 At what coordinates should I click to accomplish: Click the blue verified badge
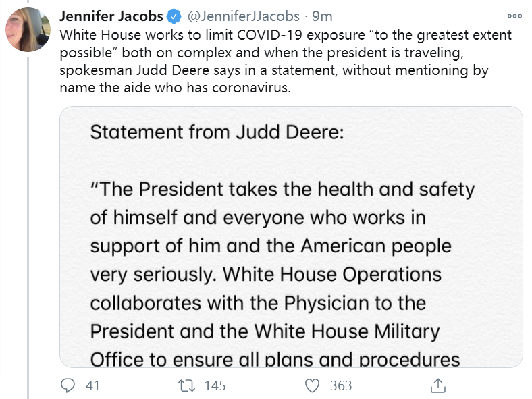[x=174, y=16]
